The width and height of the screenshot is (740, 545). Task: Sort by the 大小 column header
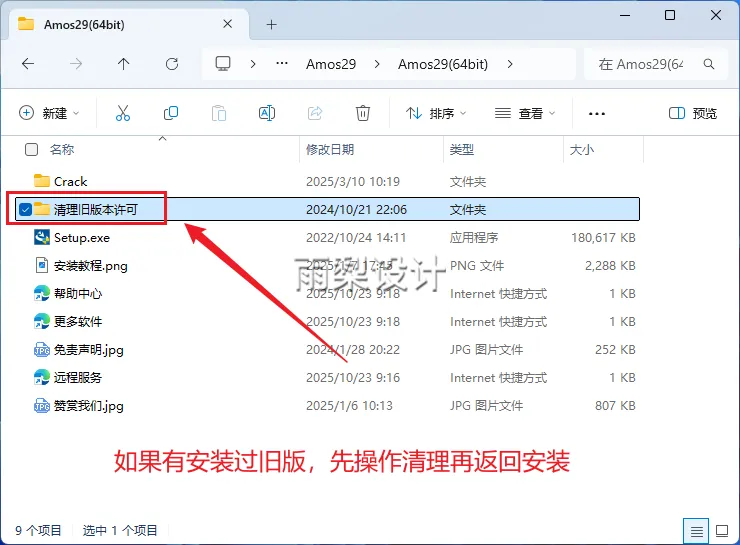click(x=582, y=150)
